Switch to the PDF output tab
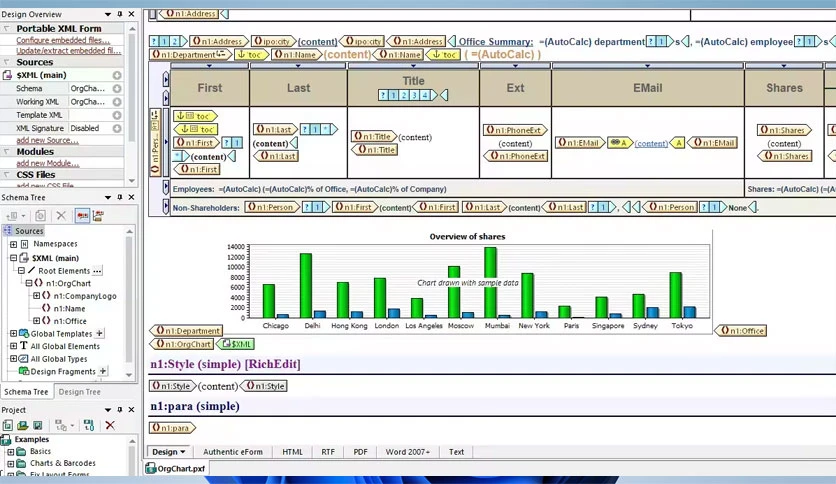Viewport: 836px width, 484px height. [x=360, y=451]
